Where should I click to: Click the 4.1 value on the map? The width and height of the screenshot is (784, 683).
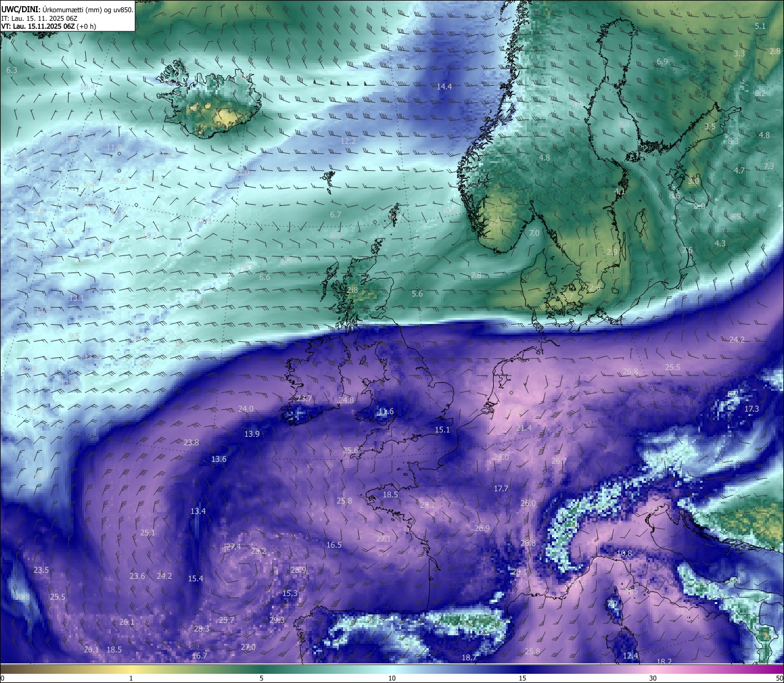tap(620, 192)
